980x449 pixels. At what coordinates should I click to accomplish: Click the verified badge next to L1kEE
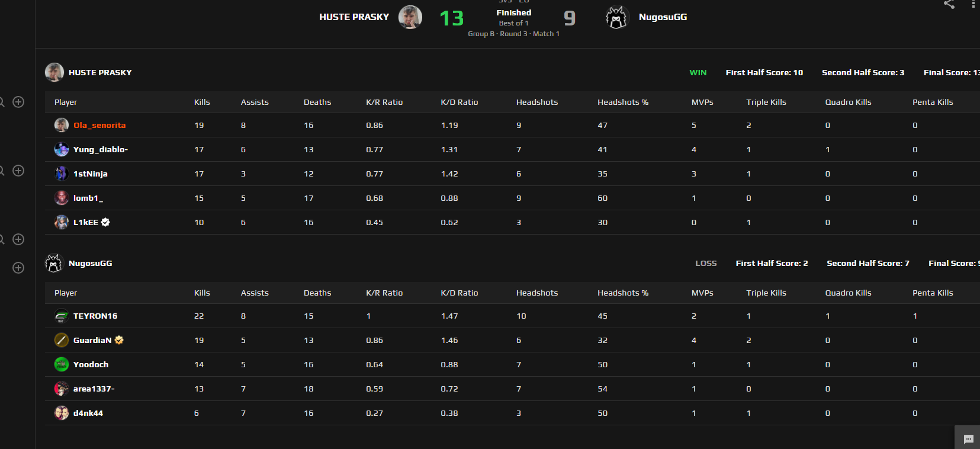(105, 222)
